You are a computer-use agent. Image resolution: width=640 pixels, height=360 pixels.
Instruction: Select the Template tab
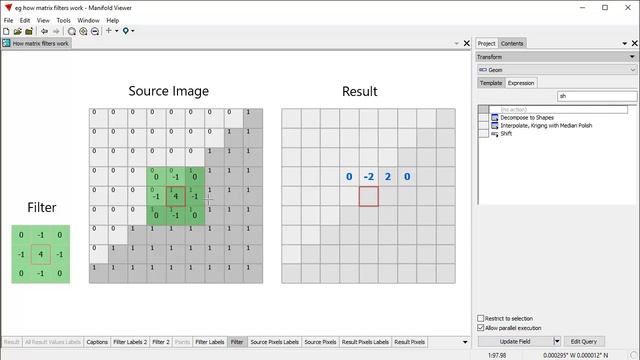tap(491, 83)
